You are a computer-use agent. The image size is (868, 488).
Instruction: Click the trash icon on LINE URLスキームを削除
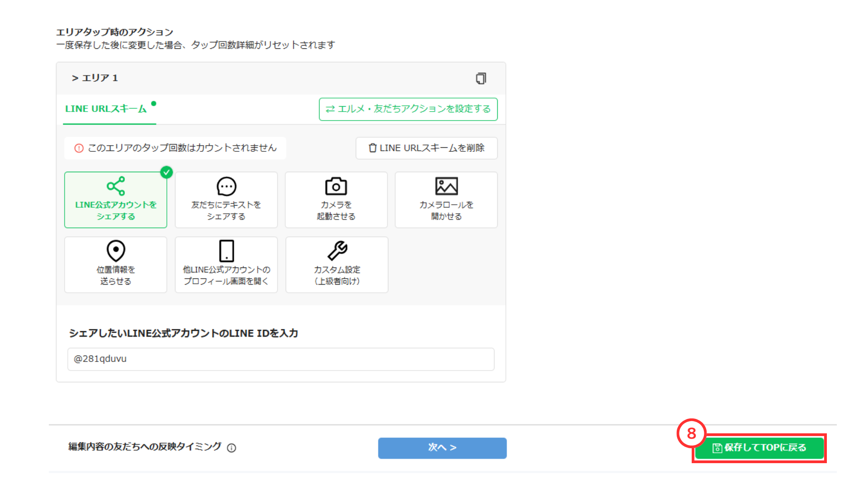click(x=372, y=148)
